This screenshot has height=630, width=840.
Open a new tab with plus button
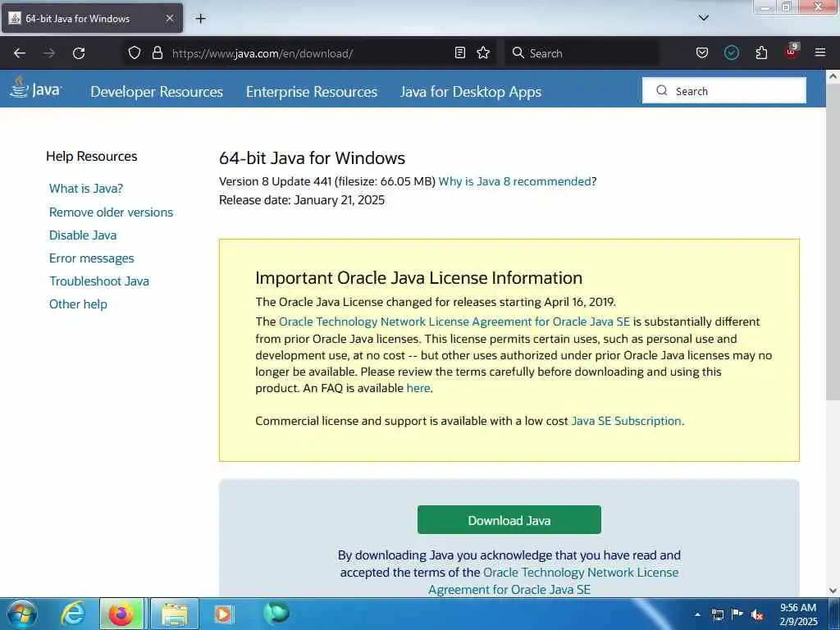(200, 19)
